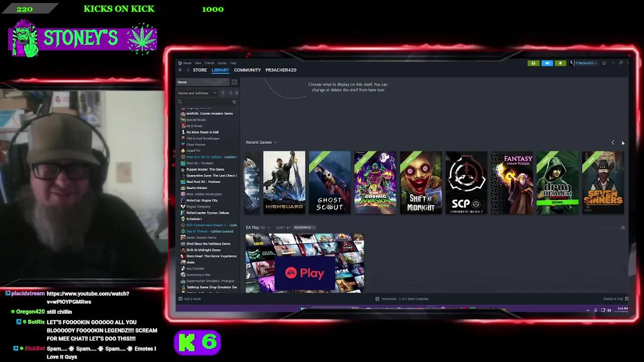
Task: Open the SCP Containment Breach cover
Action: [466, 183]
